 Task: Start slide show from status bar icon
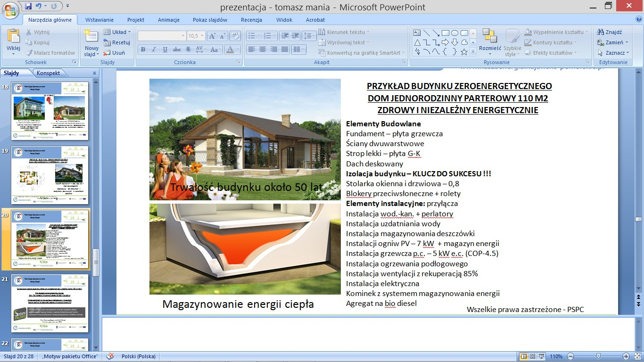click(x=542, y=356)
